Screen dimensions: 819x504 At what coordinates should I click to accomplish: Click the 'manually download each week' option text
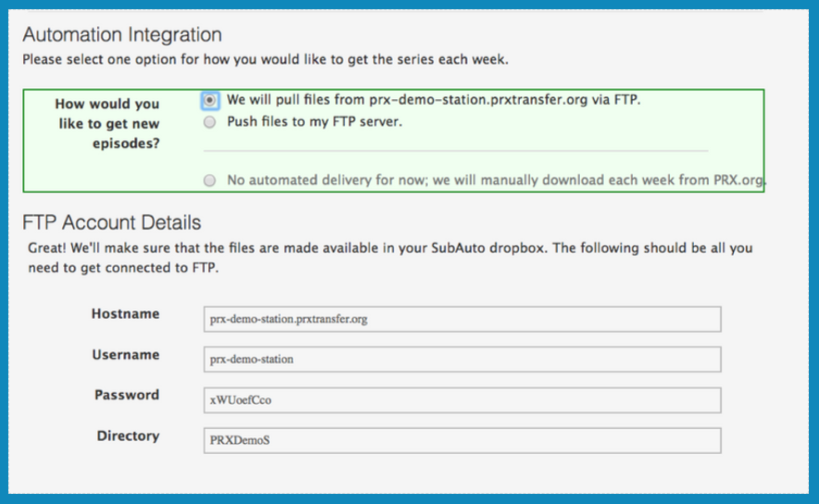497,180
